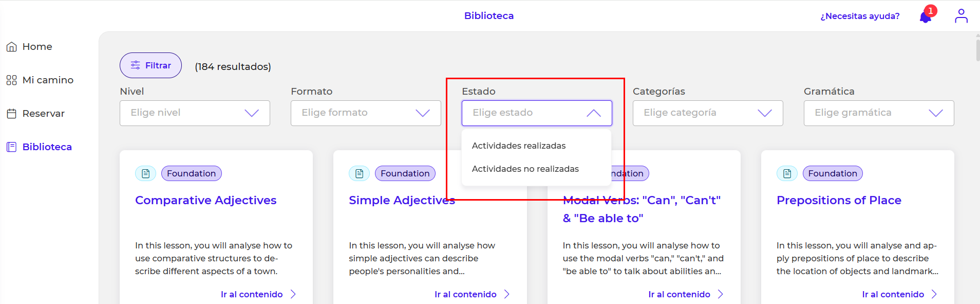980x304 pixels.
Task: Click the document icon on Comparative Adjectives card
Action: click(x=145, y=174)
